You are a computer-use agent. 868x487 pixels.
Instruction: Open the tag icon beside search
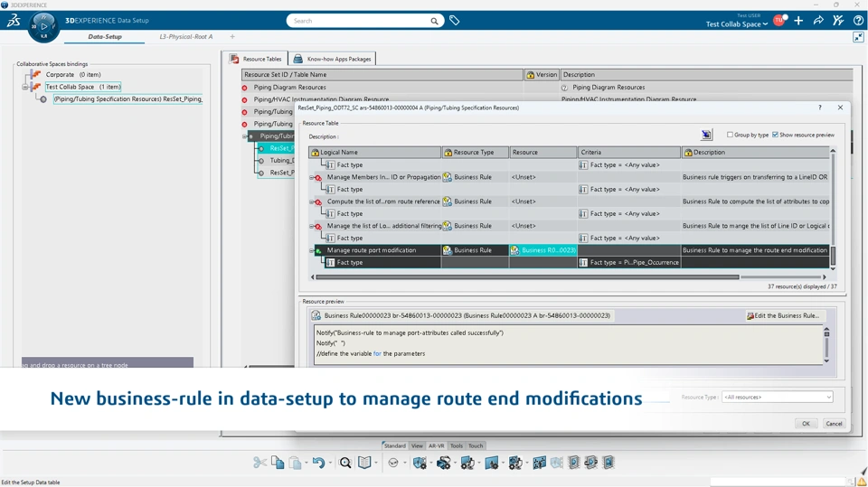coord(455,21)
